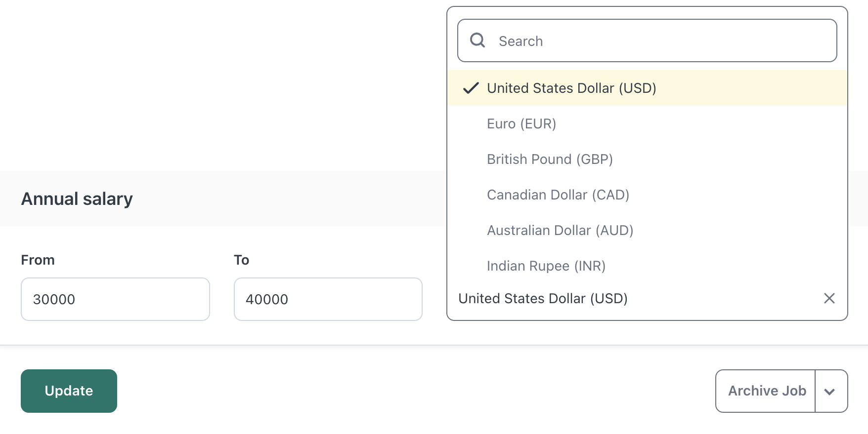This screenshot has height=434, width=868.
Task: Expand the Archive Job chevron menu
Action: 830,391
